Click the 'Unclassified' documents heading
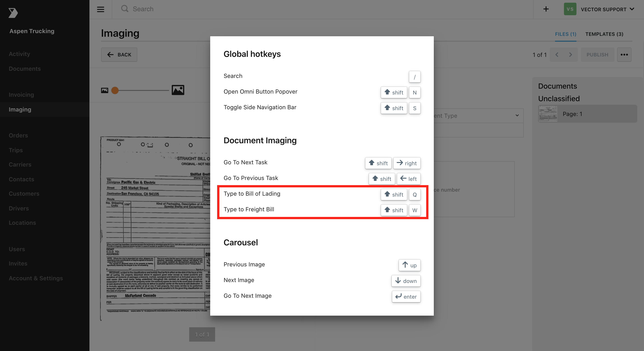The image size is (644, 351). tap(559, 99)
